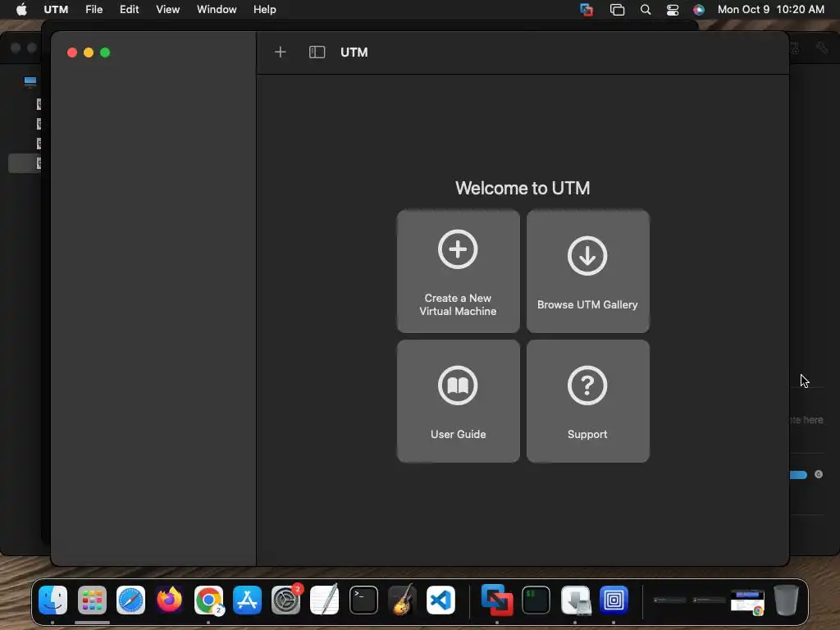Open the UTM application menu
The height and width of the screenshot is (630, 840).
[56, 10]
